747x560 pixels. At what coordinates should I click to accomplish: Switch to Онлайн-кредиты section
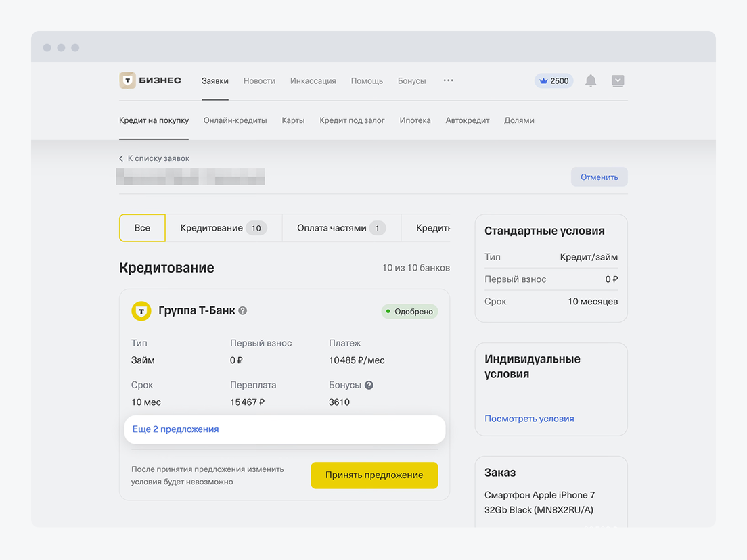pos(235,120)
